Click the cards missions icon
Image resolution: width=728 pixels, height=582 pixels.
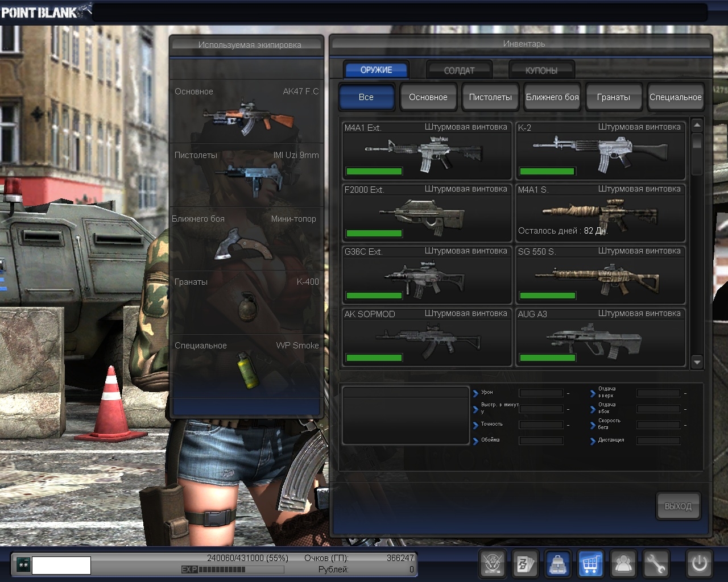tap(525, 564)
